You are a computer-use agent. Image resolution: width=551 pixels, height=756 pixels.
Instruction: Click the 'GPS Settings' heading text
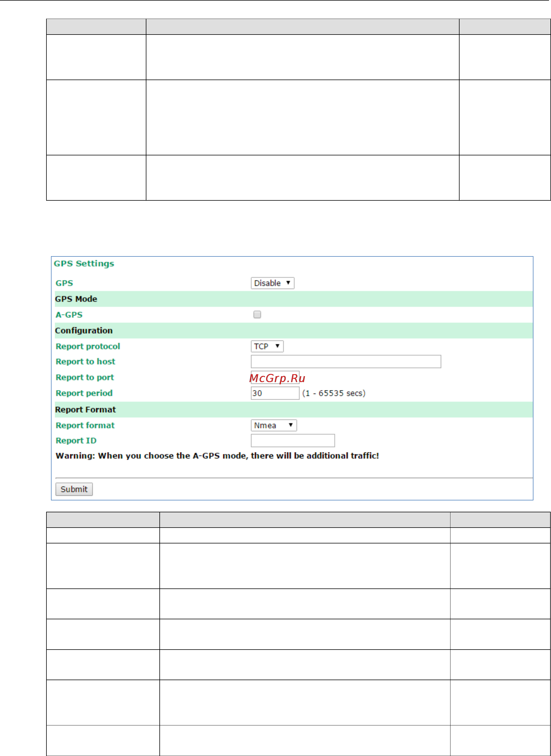tap(84, 264)
